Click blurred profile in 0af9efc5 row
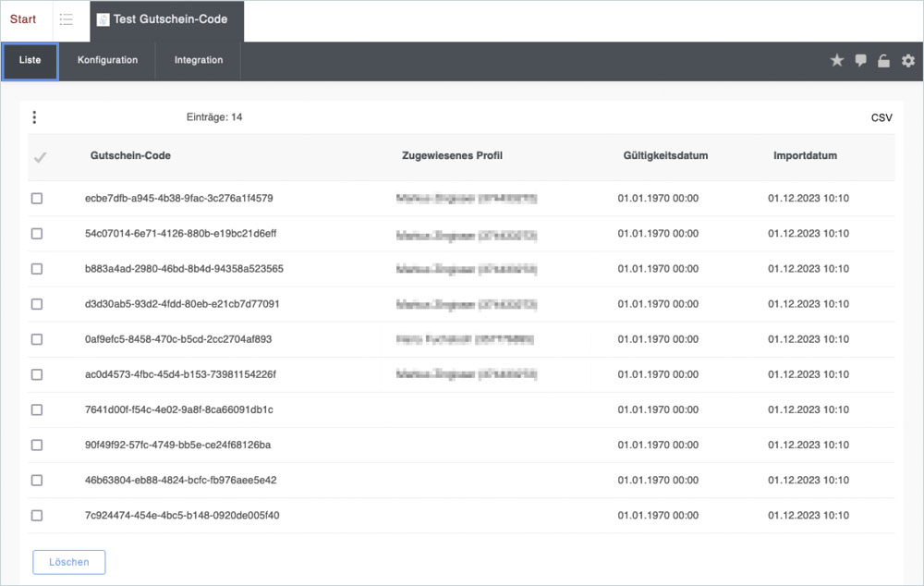Viewport: 924px width, 586px height. pyautogui.click(x=465, y=339)
